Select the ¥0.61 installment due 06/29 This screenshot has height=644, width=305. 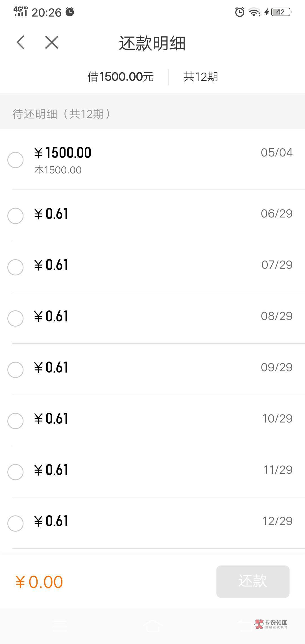pyautogui.click(x=16, y=216)
